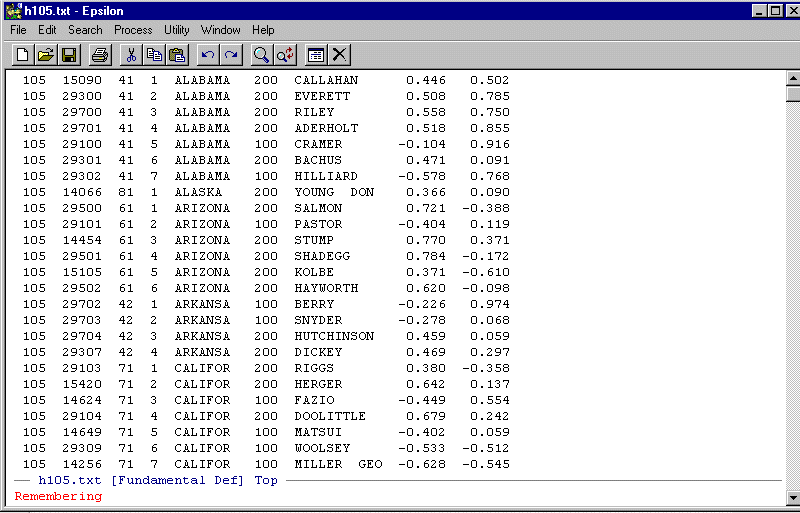This screenshot has height=513, width=800.
Task: Cut selection with the scissors icon
Action: click(130, 55)
